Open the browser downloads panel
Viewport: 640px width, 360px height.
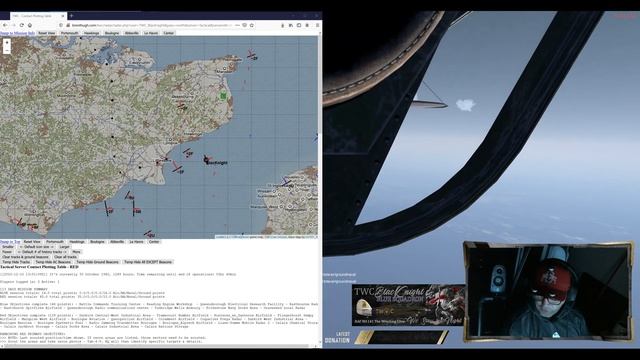click(282, 25)
